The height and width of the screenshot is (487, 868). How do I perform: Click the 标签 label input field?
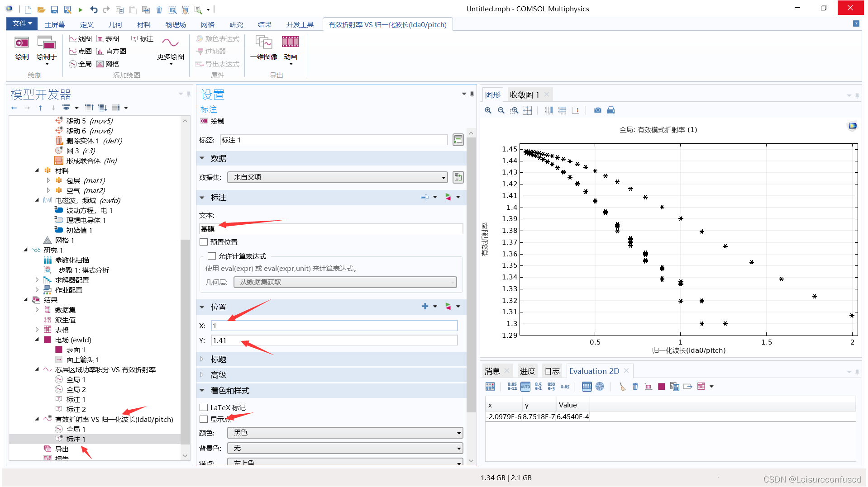pos(334,140)
